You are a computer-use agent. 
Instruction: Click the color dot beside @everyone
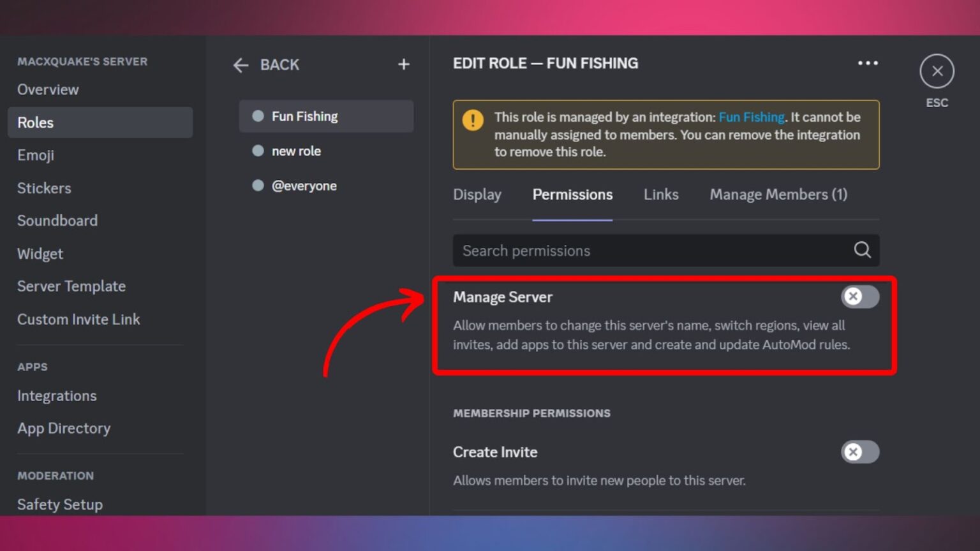[x=258, y=186]
